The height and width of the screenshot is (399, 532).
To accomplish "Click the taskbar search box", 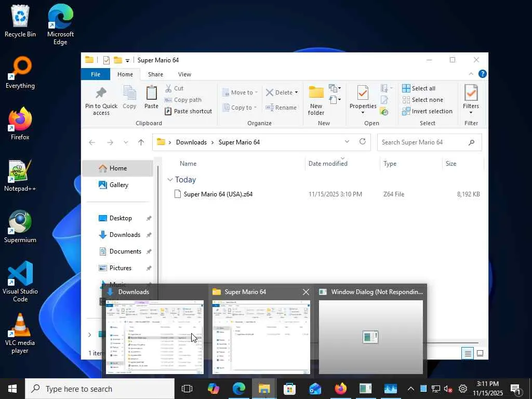I will coord(100,389).
